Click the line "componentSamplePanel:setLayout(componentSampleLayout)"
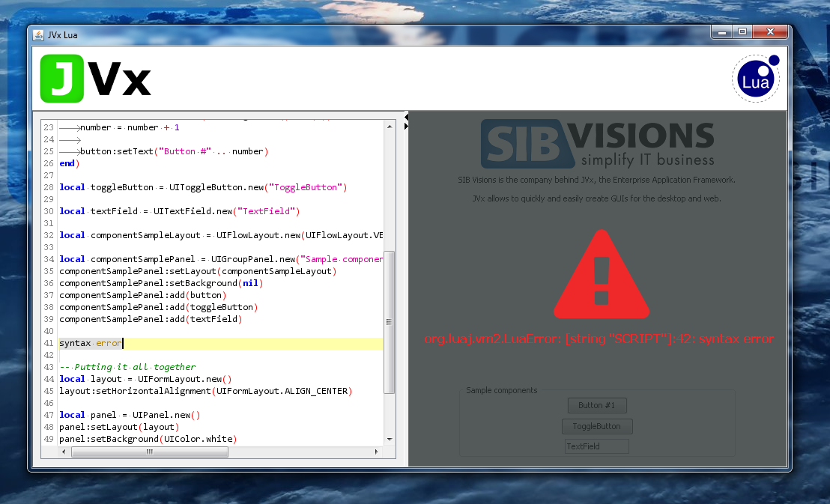 coord(198,271)
